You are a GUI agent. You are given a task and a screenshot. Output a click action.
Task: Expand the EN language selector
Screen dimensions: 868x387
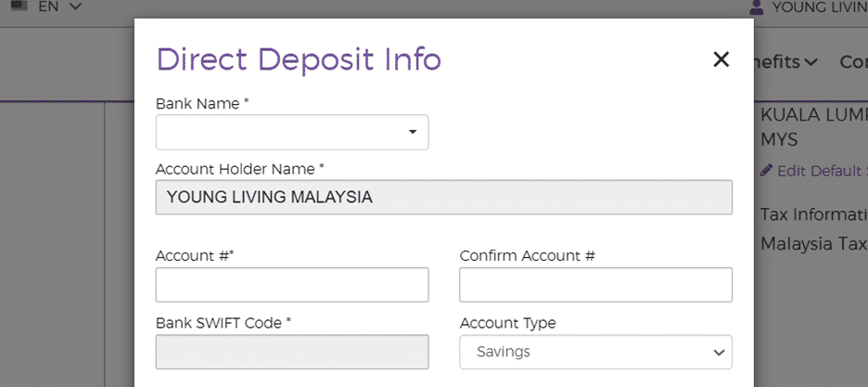click(48, 6)
